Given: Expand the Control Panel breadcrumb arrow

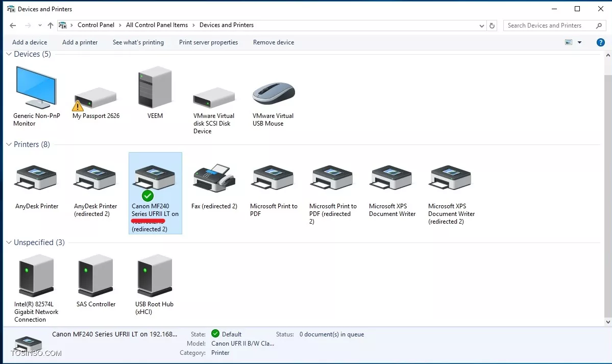Looking at the screenshot, I should tap(120, 26).
